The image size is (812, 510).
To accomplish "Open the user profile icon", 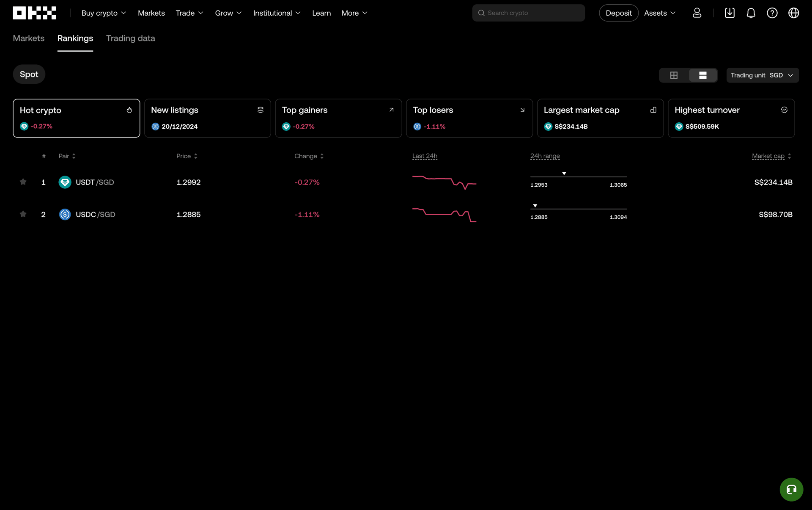I will pos(697,13).
